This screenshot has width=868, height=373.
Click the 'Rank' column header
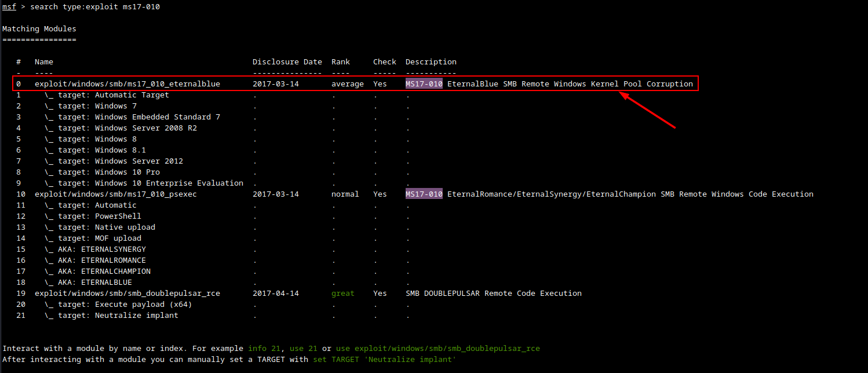click(340, 62)
